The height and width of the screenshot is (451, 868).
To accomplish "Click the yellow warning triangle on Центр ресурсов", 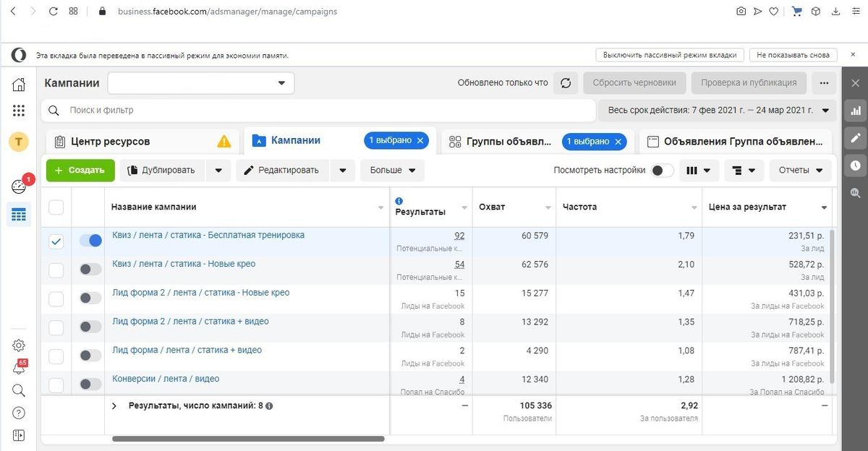I will 224,141.
